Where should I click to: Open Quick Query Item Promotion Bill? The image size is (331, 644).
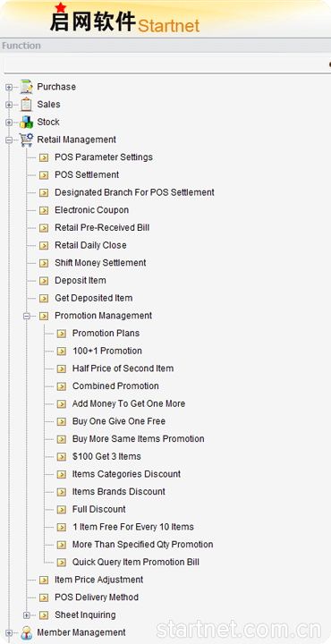[x=135, y=563]
